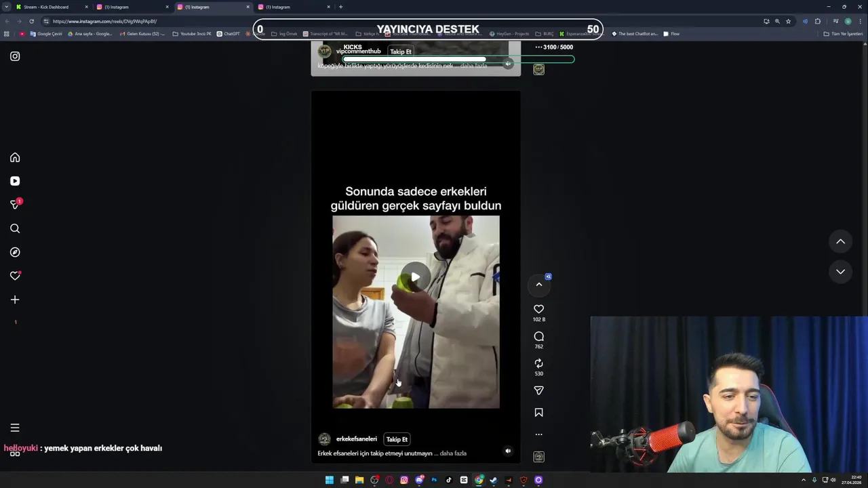868x488 pixels.
Task: Open Windows Start menu
Action: click(x=330, y=480)
